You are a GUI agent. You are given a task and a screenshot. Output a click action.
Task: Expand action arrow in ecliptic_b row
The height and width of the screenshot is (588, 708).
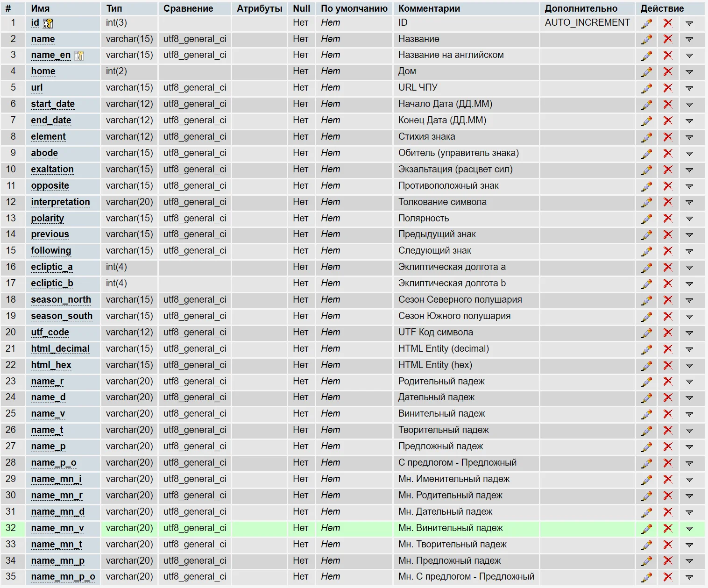(x=689, y=284)
